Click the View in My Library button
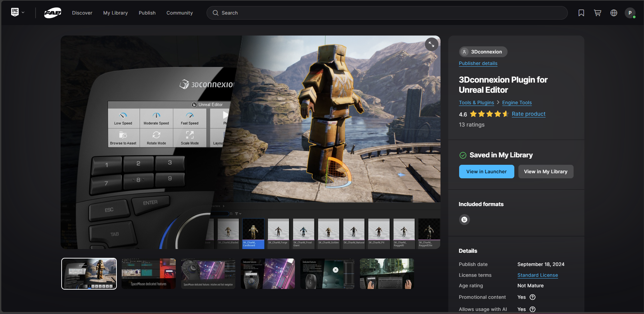Image resolution: width=644 pixels, height=314 pixels. pos(545,171)
